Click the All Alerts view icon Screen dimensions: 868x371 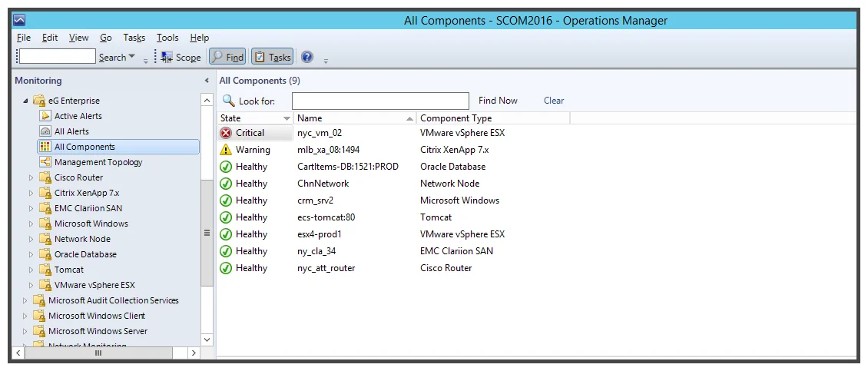(x=45, y=131)
